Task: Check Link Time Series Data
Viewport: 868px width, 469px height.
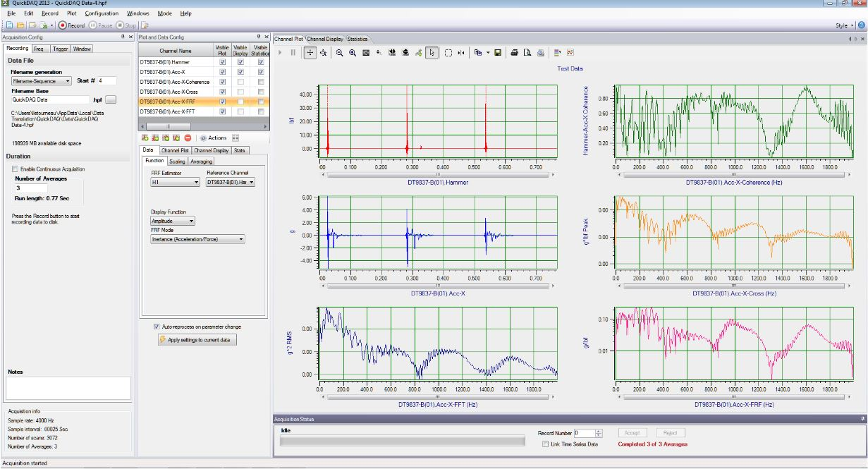Action: tap(545, 444)
